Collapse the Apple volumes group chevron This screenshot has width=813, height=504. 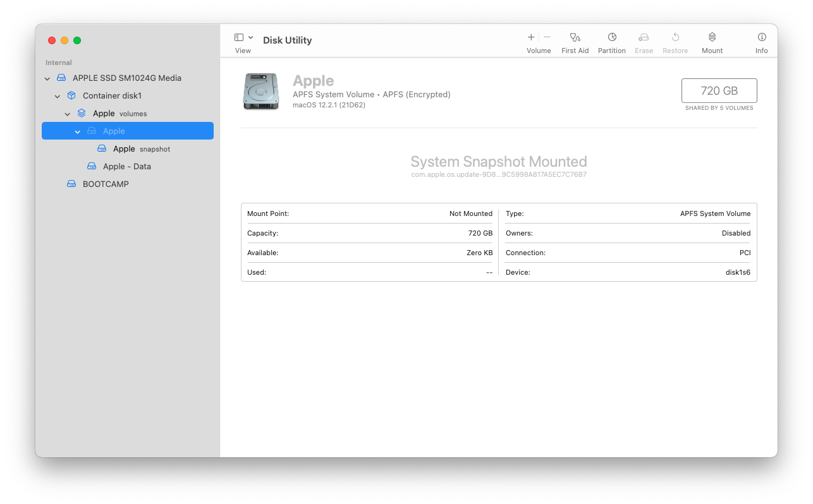(68, 114)
